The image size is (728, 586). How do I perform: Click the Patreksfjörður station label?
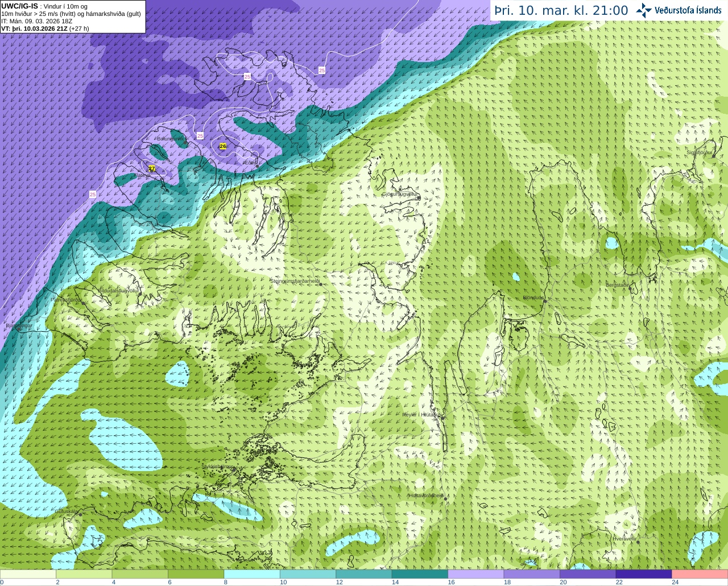point(66,299)
